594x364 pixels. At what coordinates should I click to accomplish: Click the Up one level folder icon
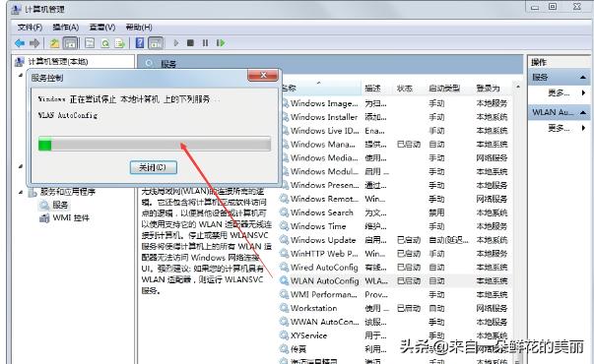point(54,43)
